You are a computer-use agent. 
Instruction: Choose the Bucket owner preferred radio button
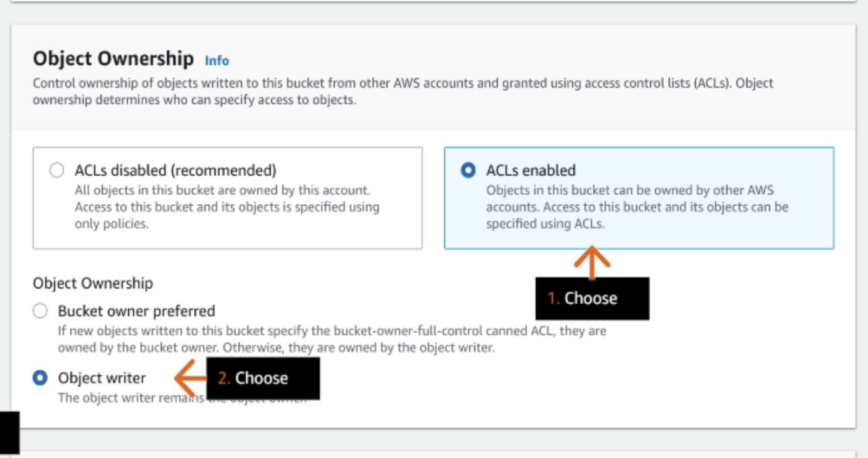(40, 311)
